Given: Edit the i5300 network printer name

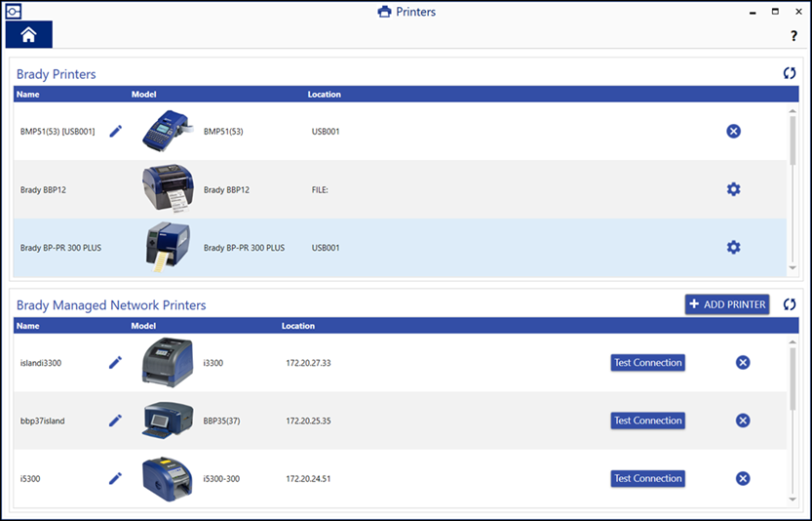Looking at the screenshot, I should click(x=115, y=478).
